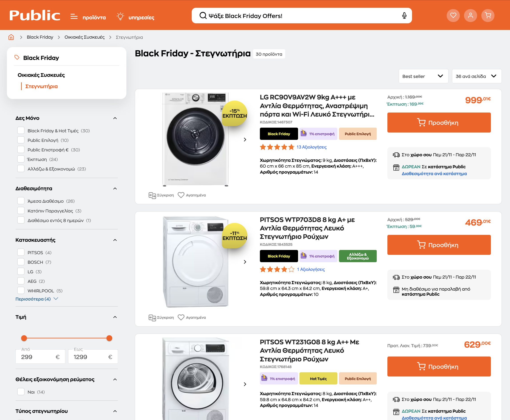Image resolution: width=510 pixels, height=420 pixels.
Task: Click the Από minimum price field
Action: (x=40, y=356)
